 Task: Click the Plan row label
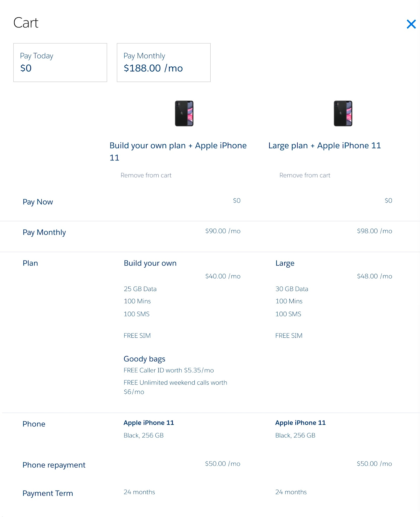pyautogui.click(x=30, y=263)
